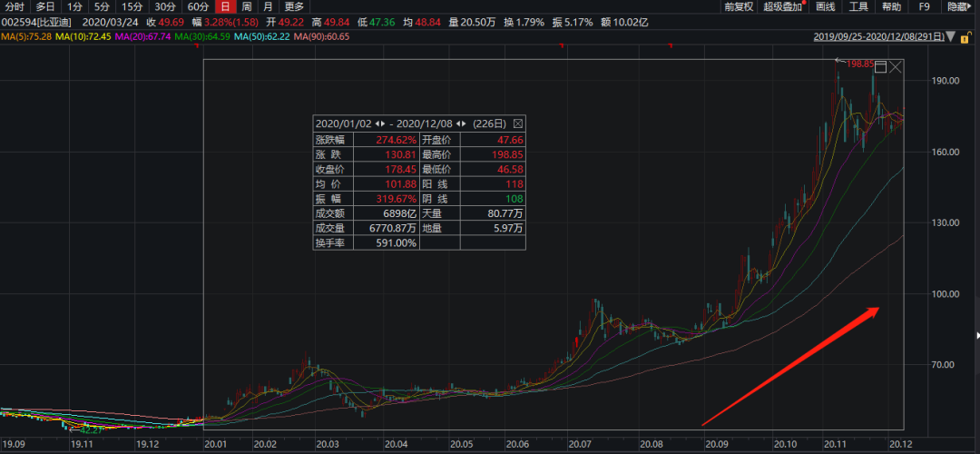980x454 pixels.
Task: Switch to the 分时 chart tab
Action: tap(14, 6)
